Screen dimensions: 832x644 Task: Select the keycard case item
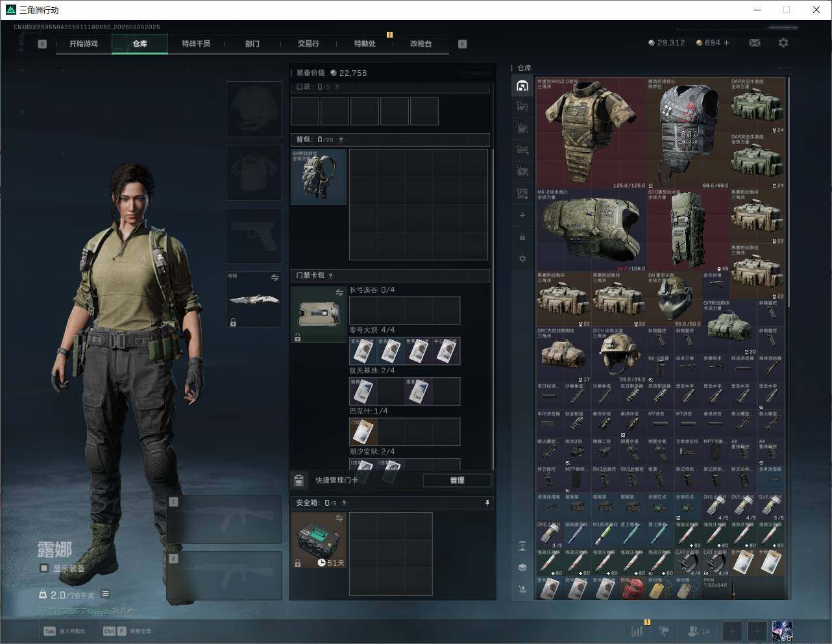click(x=319, y=315)
